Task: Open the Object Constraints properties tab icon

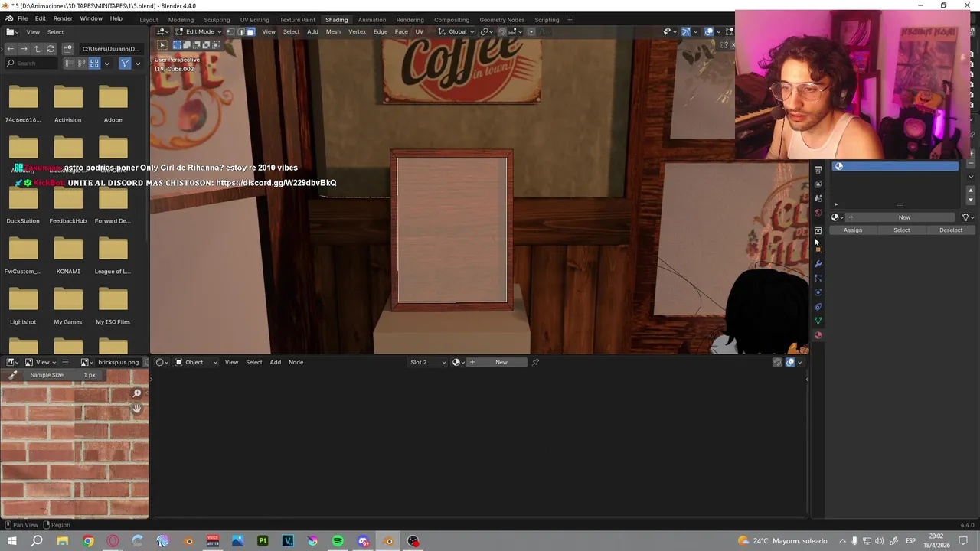Action: tap(818, 307)
